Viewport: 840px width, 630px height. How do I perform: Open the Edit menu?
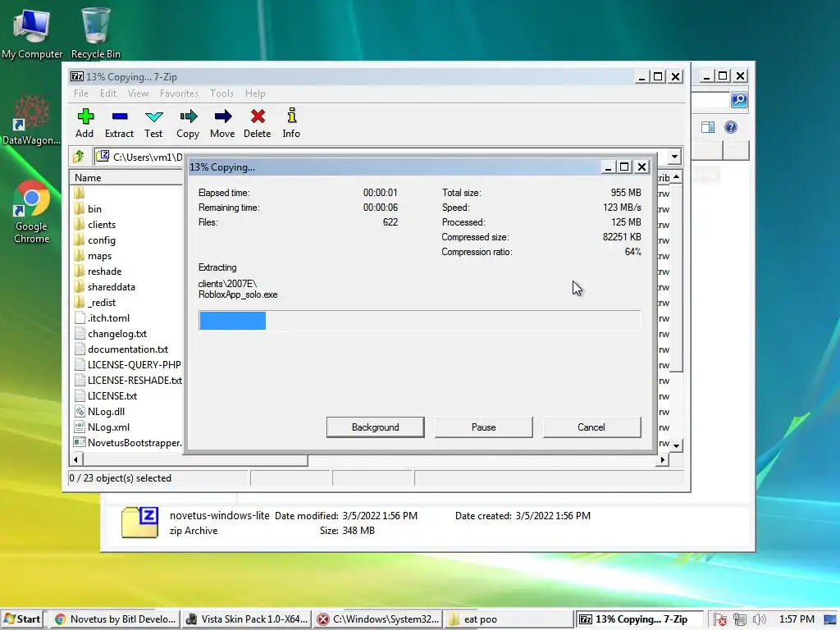[108, 94]
